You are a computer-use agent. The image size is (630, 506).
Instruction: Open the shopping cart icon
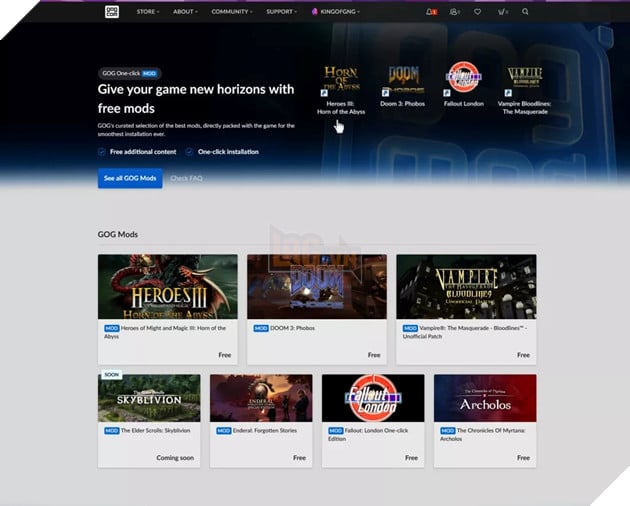pos(503,12)
